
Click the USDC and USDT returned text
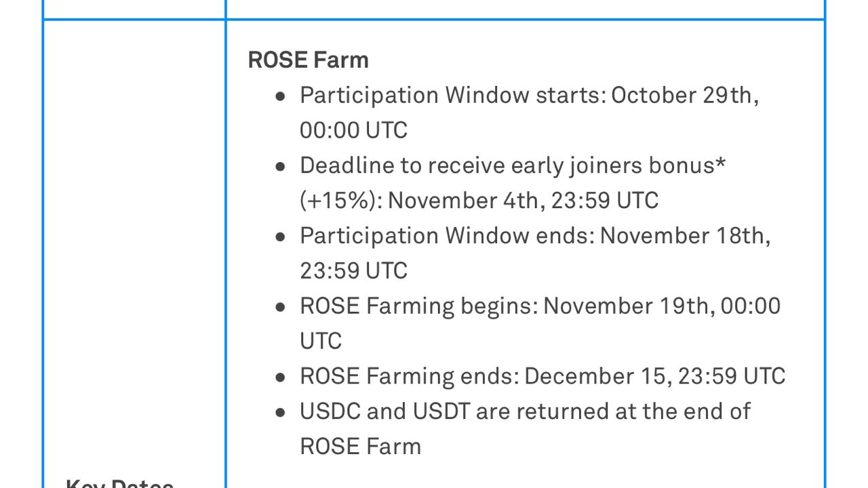click(525, 428)
